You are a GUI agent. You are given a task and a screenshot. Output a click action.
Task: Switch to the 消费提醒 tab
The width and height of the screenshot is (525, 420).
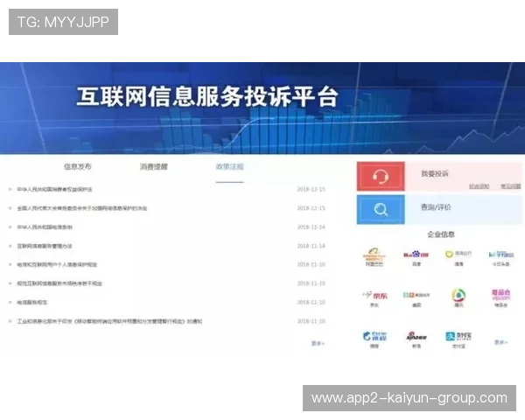tap(154, 166)
